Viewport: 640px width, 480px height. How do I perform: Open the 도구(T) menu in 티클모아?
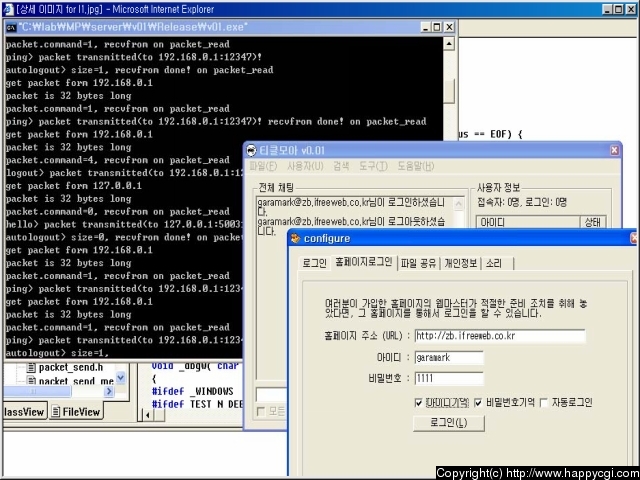373,166
